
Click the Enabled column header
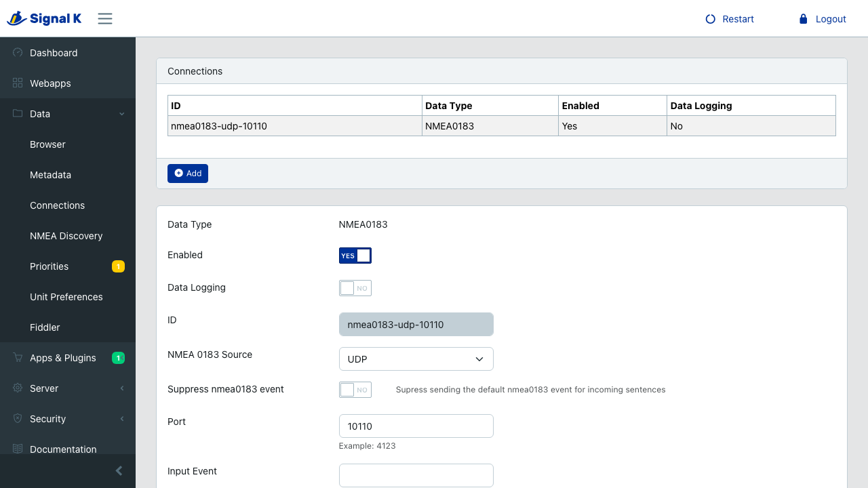click(x=613, y=106)
